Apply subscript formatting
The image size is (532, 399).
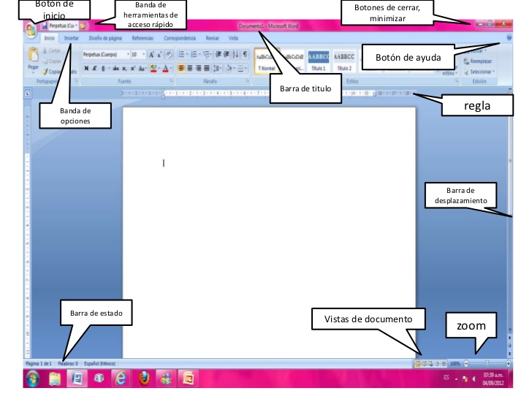click(x=124, y=68)
